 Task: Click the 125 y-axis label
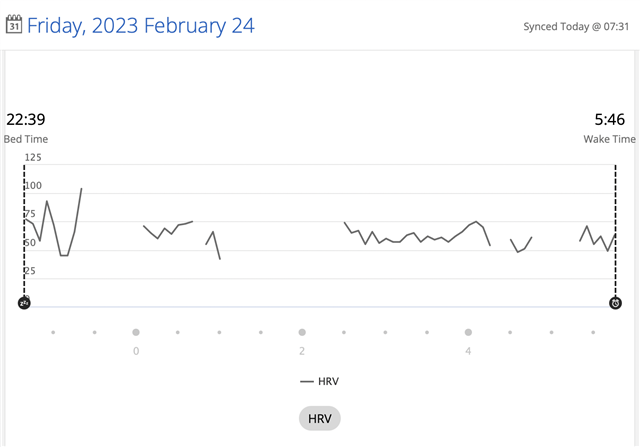click(x=33, y=158)
